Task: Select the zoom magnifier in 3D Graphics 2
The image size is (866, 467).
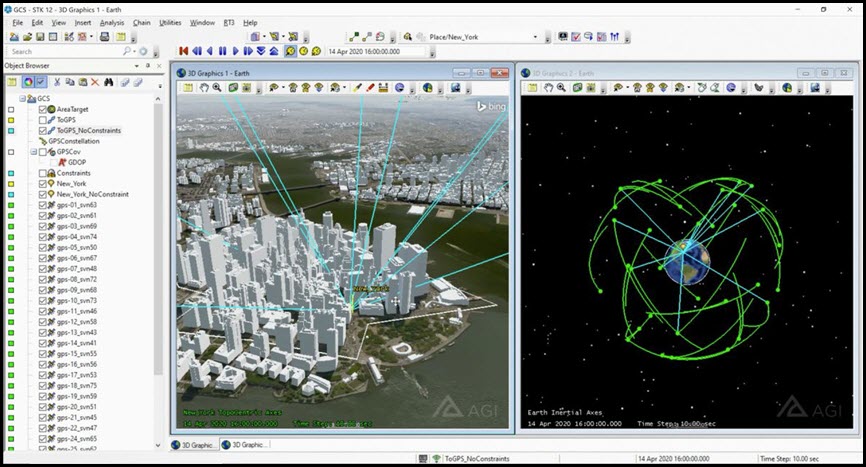Action: 562,88
